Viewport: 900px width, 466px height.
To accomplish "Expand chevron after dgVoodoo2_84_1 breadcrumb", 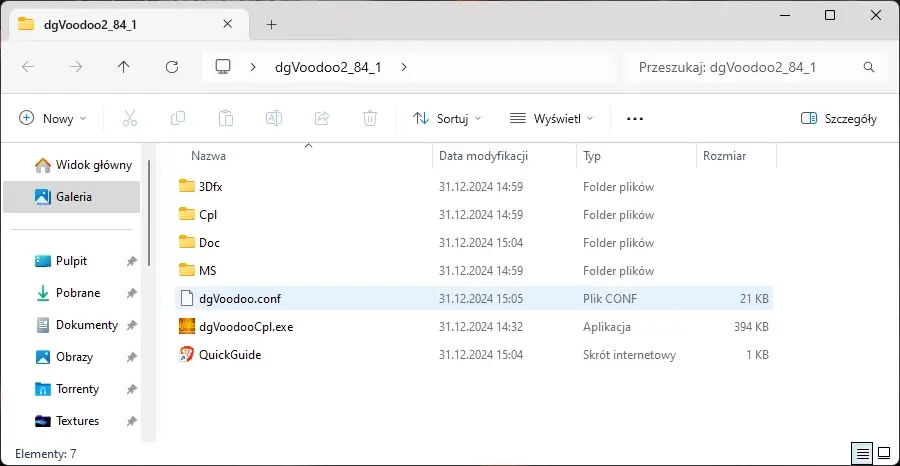I will 404,67.
